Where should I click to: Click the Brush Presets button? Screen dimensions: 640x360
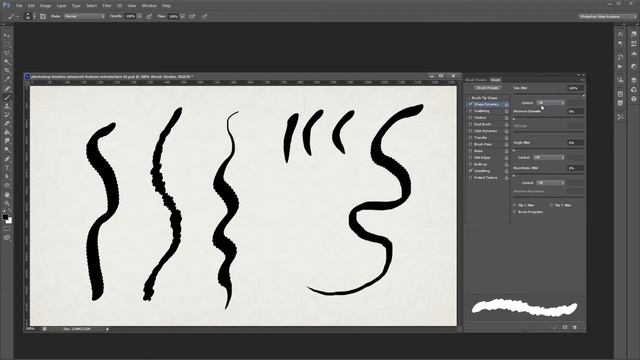coord(488,88)
